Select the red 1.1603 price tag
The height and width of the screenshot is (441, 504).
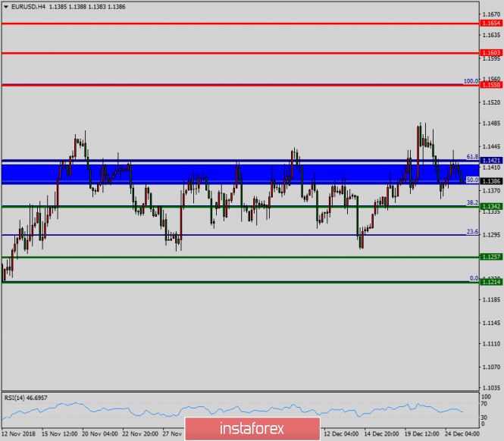[491, 53]
